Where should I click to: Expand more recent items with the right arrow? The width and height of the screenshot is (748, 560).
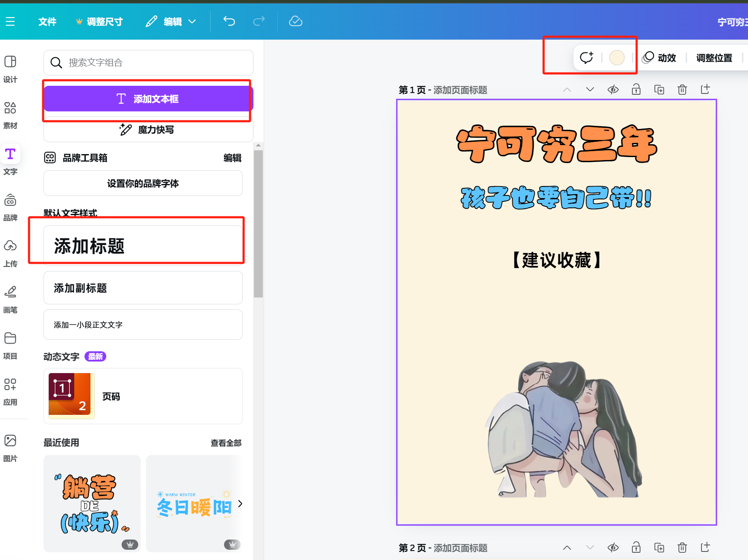tap(240, 504)
